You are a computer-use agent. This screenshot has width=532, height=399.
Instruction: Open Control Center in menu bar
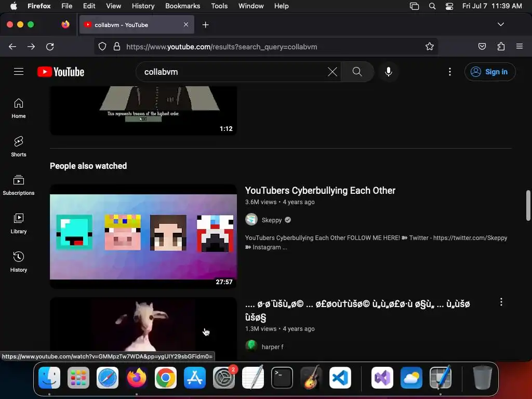tap(449, 6)
